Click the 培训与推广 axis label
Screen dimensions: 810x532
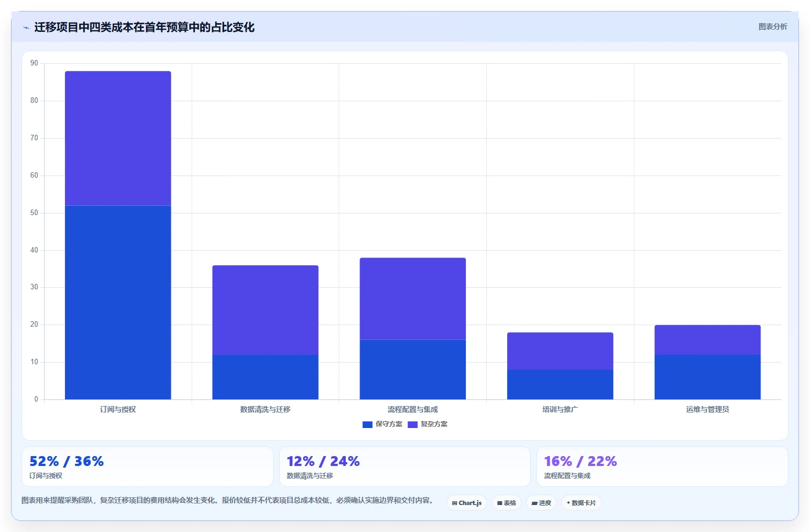(560, 409)
